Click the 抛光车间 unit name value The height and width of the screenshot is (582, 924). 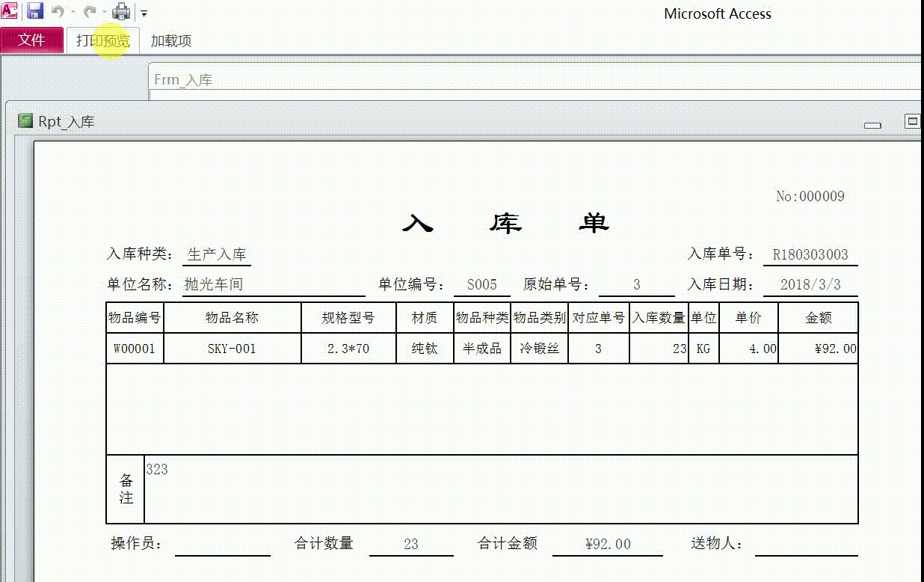point(214,284)
